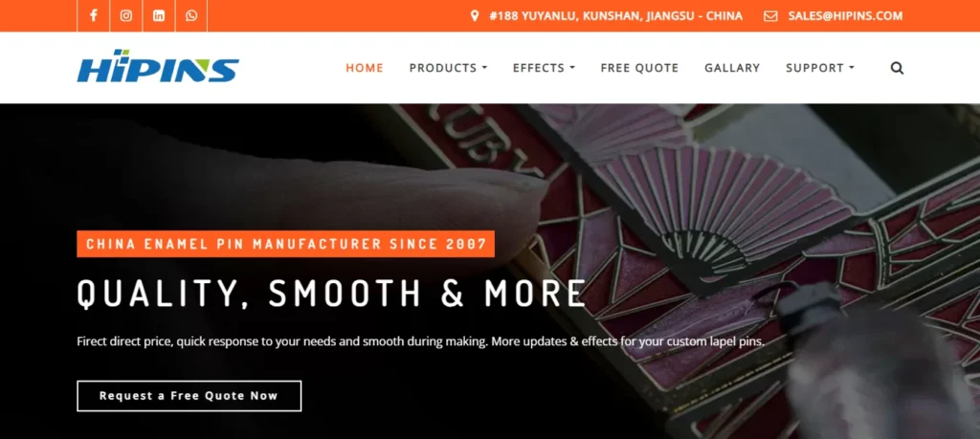This screenshot has height=439, width=980.
Task: Go to the Home menu item
Action: [x=365, y=68]
